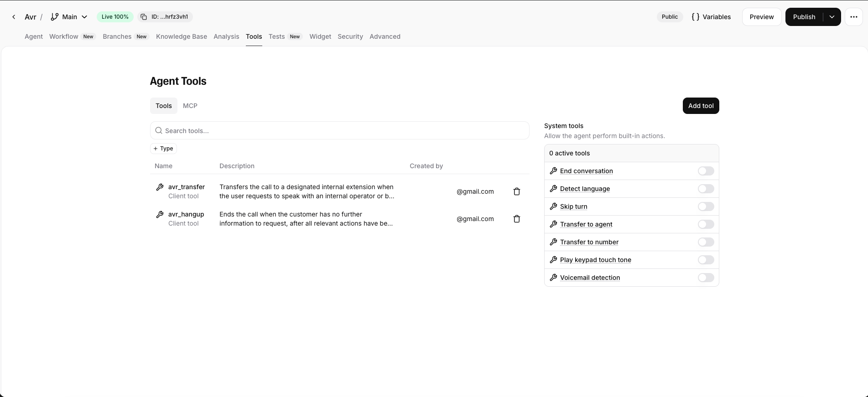This screenshot has width=868, height=397.
Task: Open the Play keypad touch tone link
Action: [x=596, y=260]
